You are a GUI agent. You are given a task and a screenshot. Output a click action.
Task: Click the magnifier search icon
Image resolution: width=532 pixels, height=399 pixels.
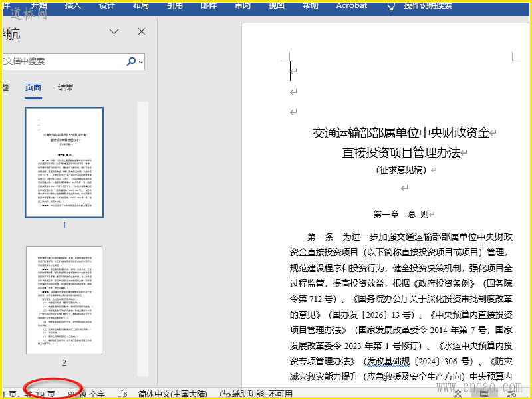click(130, 61)
